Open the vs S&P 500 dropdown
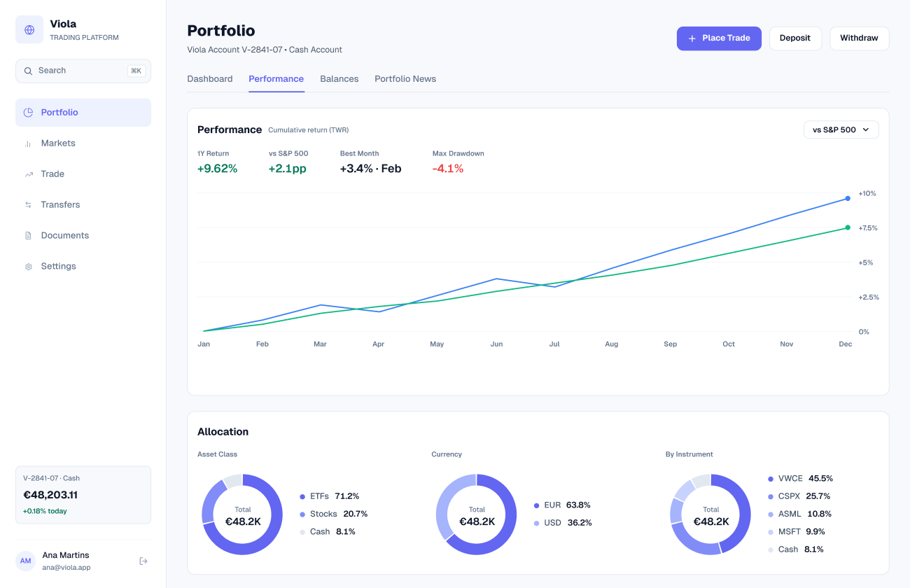Viewport: 910px width, 588px height. pyautogui.click(x=841, y=129)
